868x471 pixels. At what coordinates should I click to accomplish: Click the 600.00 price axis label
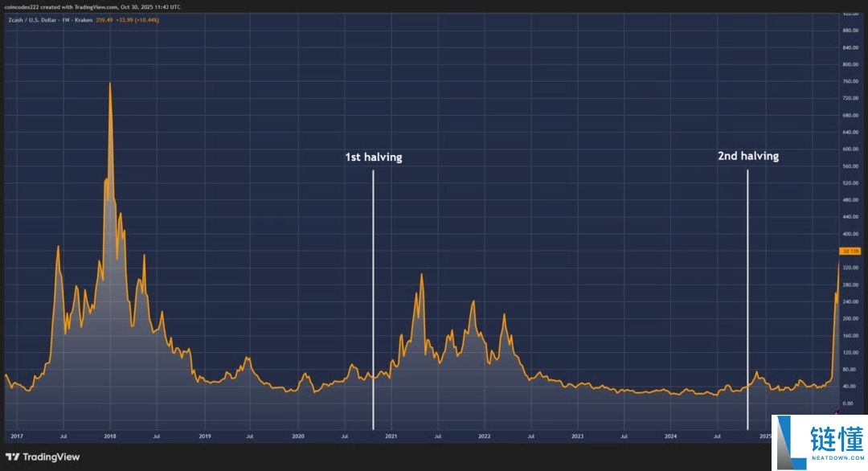click(x=850, y=149)
